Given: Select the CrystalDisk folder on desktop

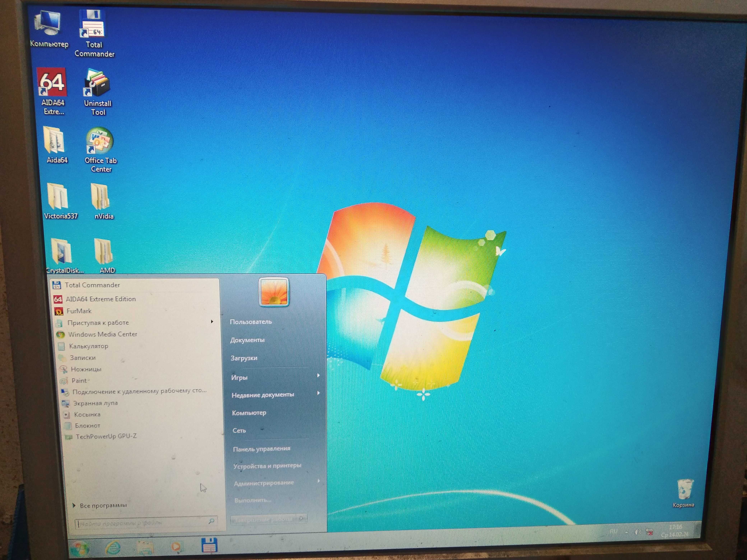Looking at the screenshot, I should [64, 256].
